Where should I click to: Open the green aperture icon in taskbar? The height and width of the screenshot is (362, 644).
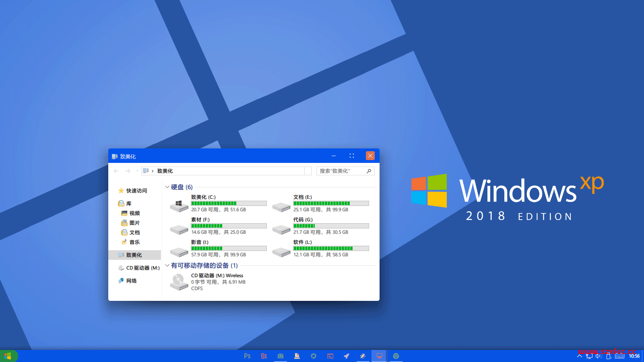pos(314,356)
